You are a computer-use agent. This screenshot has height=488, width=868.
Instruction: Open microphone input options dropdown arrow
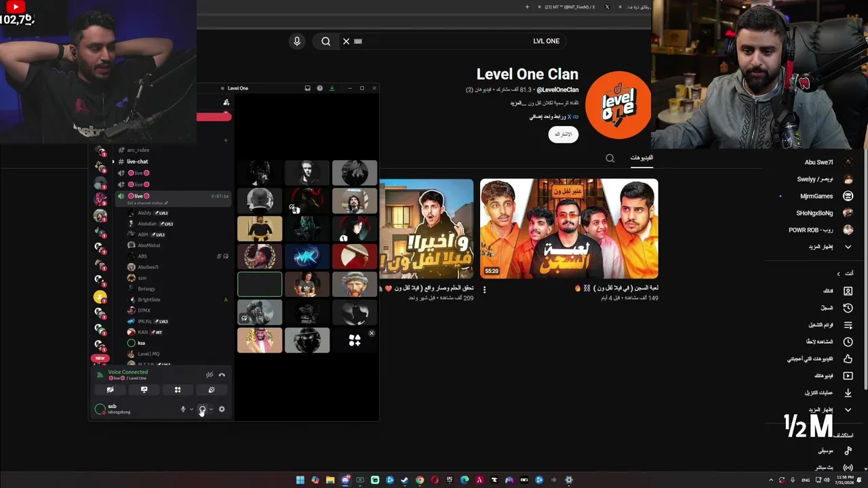tap(191, 409)
